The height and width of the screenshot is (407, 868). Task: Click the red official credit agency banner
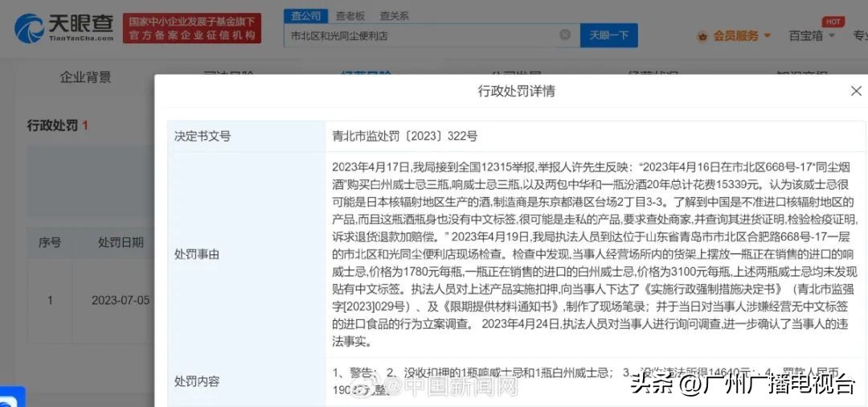(191, 28)
